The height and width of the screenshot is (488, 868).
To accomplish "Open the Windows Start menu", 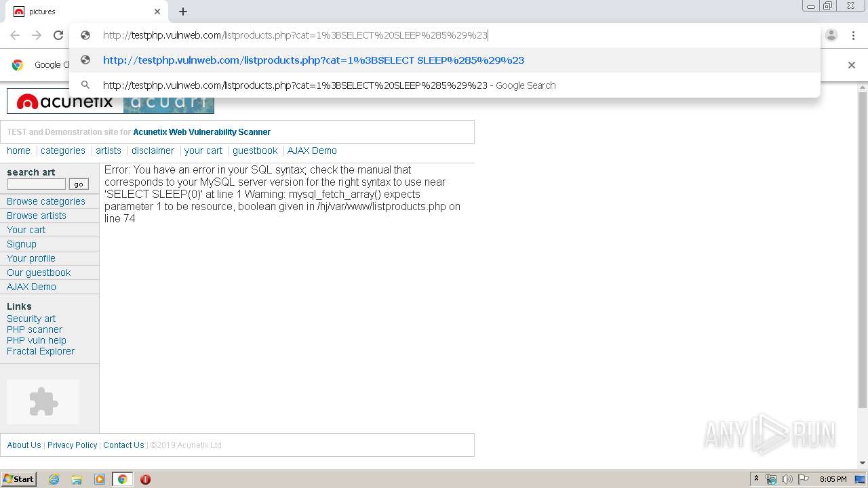I will tap(18, 479).
